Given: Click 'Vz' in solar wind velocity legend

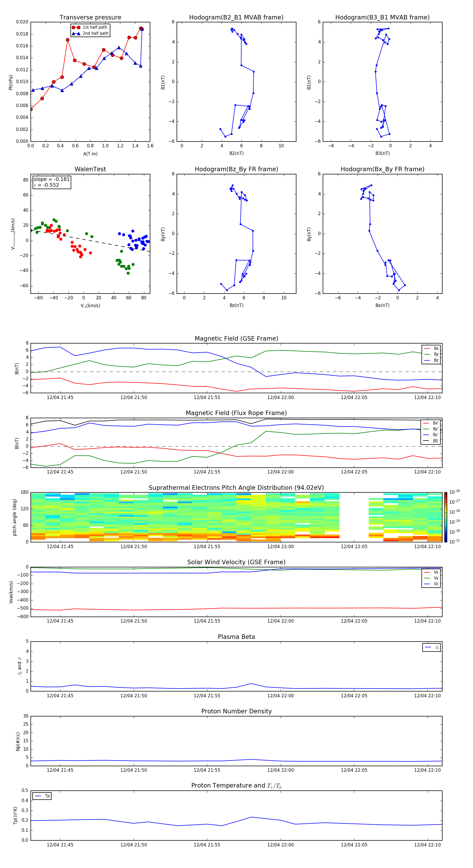Looking at the screenshot, I should pos(436,584).
